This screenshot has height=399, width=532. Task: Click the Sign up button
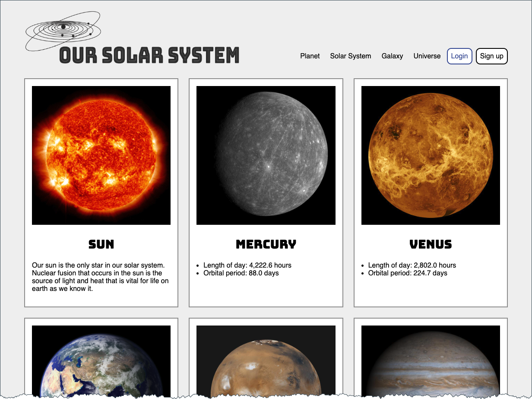(491, 56)
